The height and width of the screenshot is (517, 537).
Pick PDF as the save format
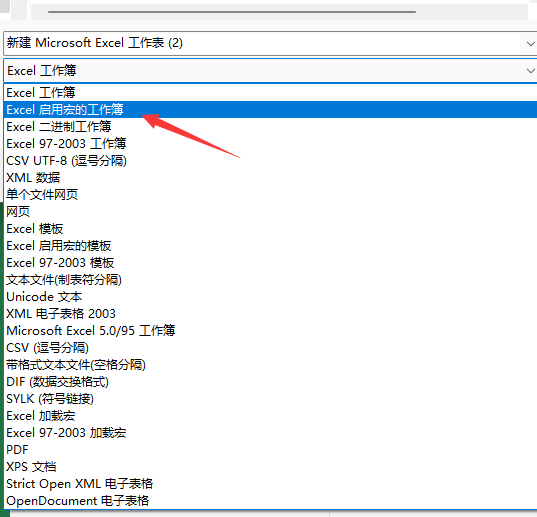pos(271,450)
